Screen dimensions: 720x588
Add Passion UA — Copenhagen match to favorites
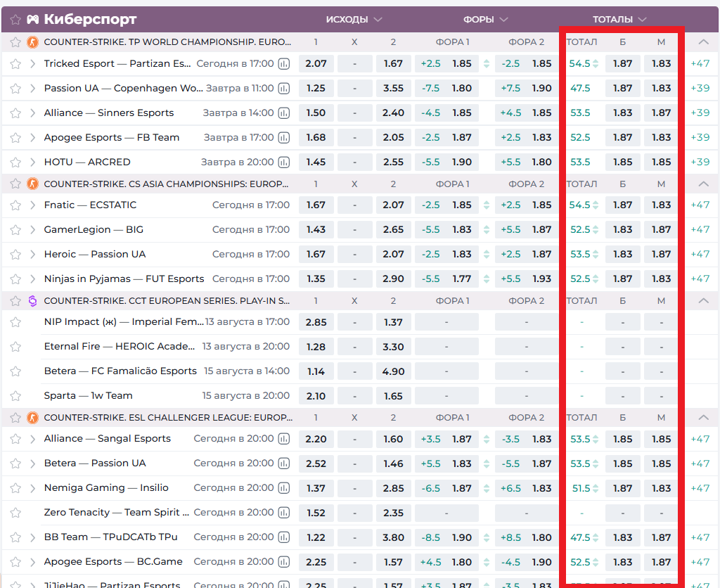[15, 88]
